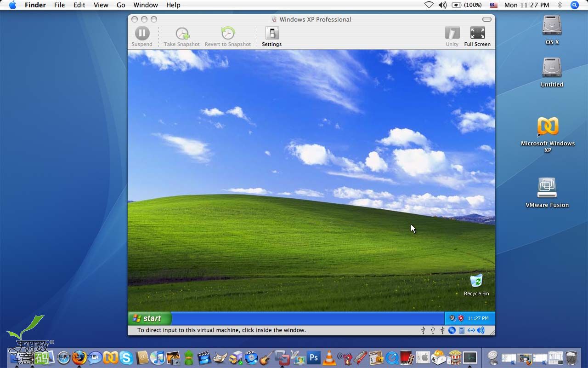Open the Help menu
Screen dimensions: 588x368
(x=173, y=5)
